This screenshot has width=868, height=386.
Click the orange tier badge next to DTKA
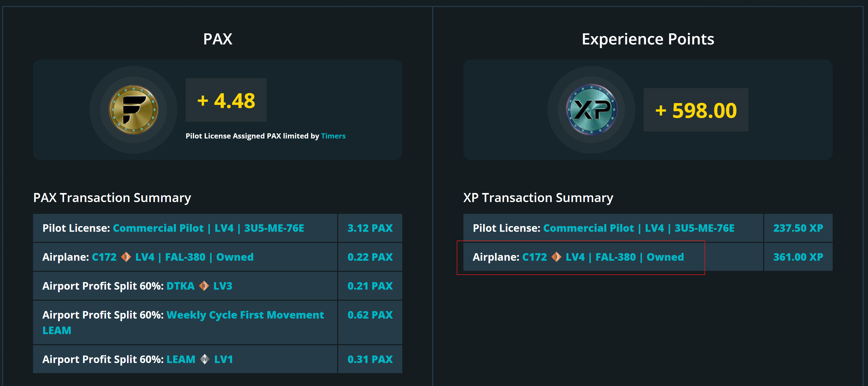(x=204, y=286)
